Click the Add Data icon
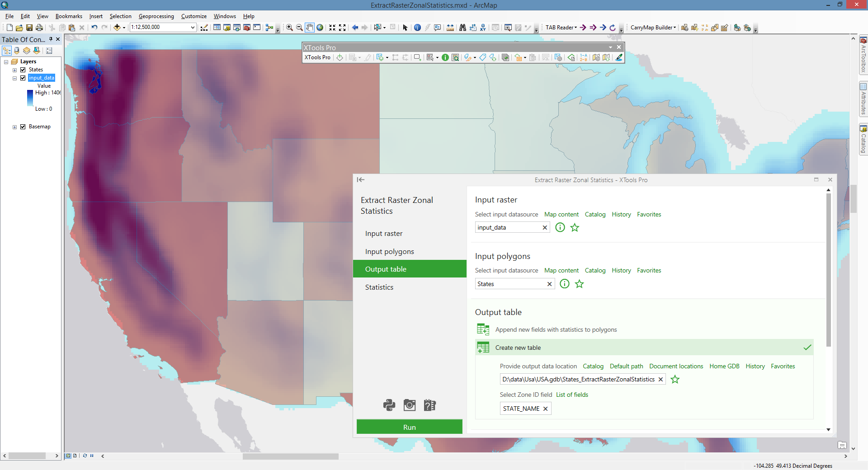868x470 pixels. tap(117, 28)
